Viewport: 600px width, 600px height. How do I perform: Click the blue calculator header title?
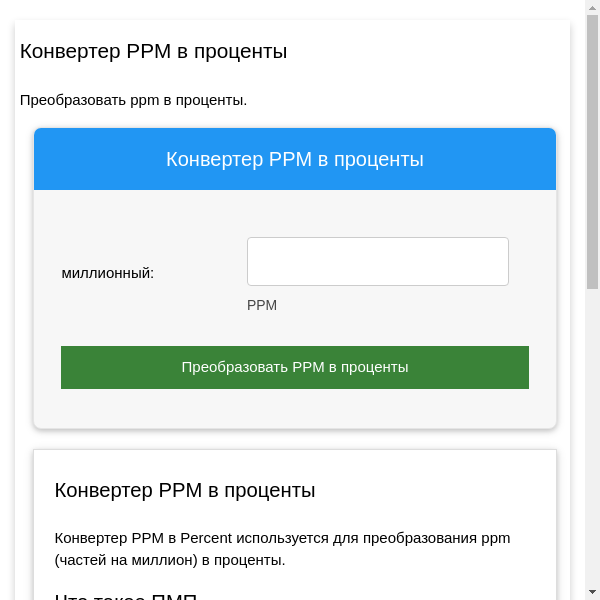point(294,159)
